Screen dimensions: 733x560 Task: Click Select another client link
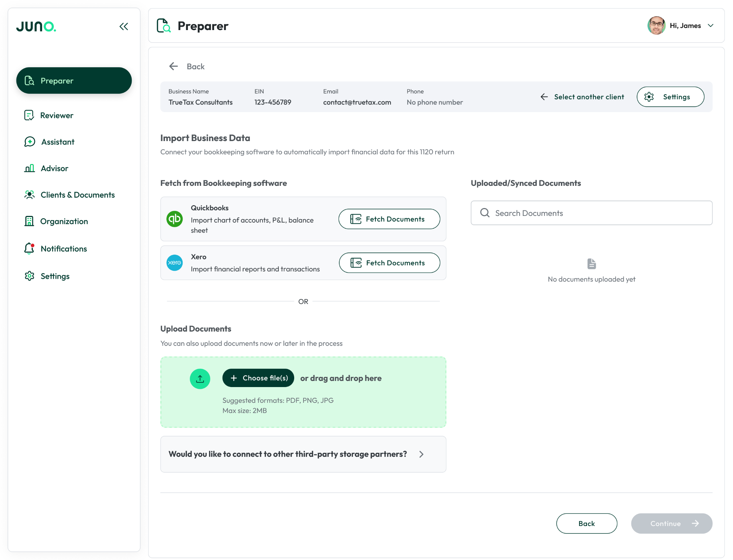coord(582,97)
